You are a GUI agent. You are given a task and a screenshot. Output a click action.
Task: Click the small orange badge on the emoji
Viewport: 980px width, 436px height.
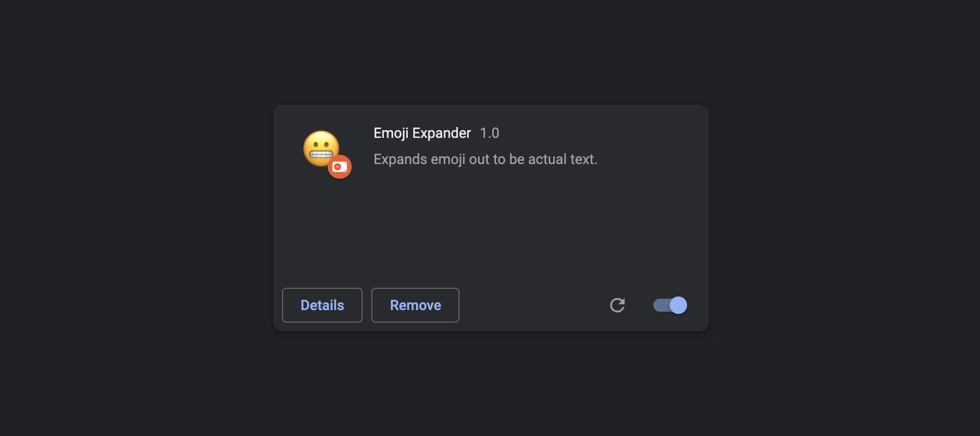[x=340, y=167]
